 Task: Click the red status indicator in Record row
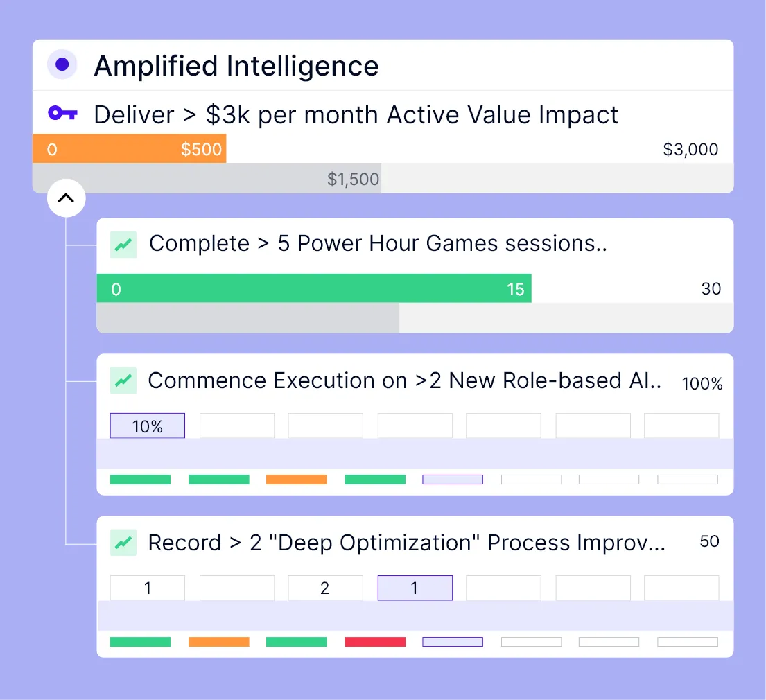point(375,642)
